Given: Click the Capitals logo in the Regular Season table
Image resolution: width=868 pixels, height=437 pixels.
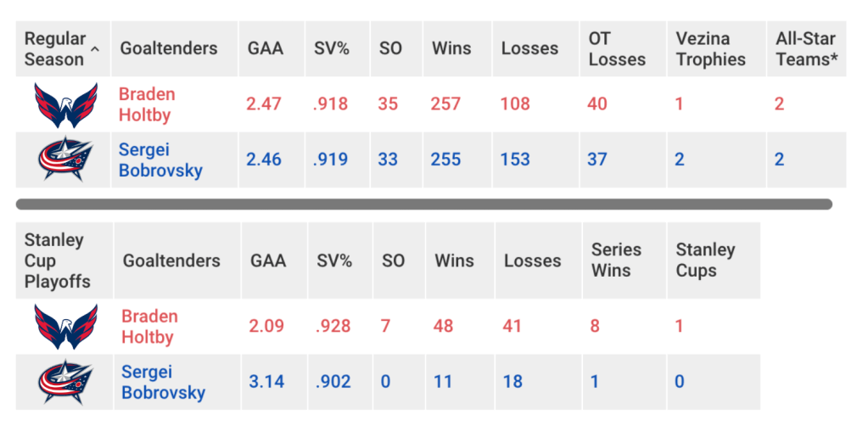Looking at the screenshot, I should (65, 105).
